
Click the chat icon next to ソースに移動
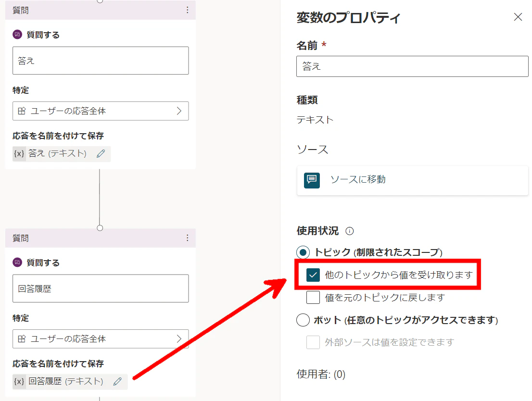[x=312, y=180]
